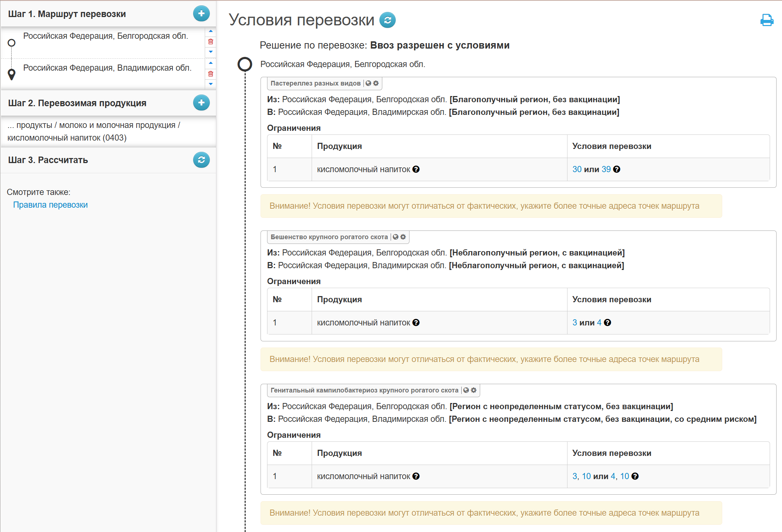Refresh transport conditions next to page title
This screenshot has width=782, height=532.
point(387,20)
